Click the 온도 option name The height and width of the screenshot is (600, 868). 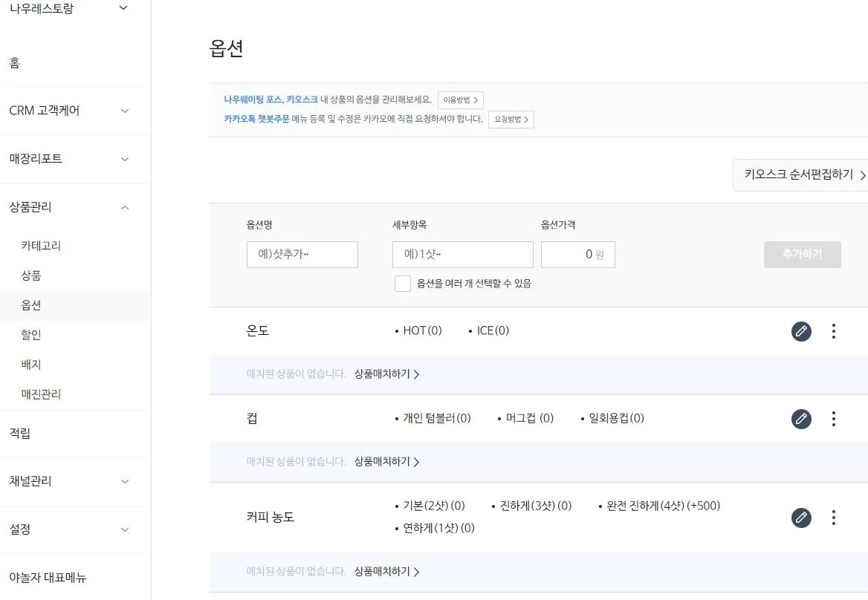click(x=257, y=330)
